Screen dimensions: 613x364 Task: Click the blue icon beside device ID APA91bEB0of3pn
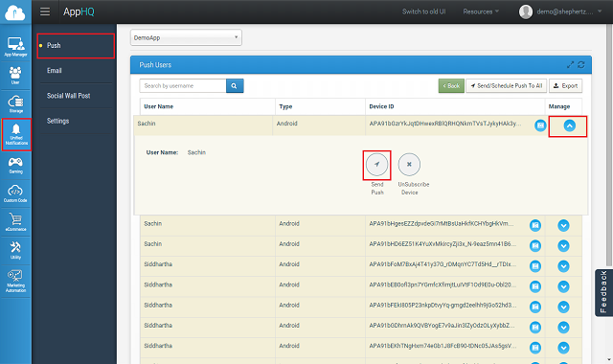point(535,286)
